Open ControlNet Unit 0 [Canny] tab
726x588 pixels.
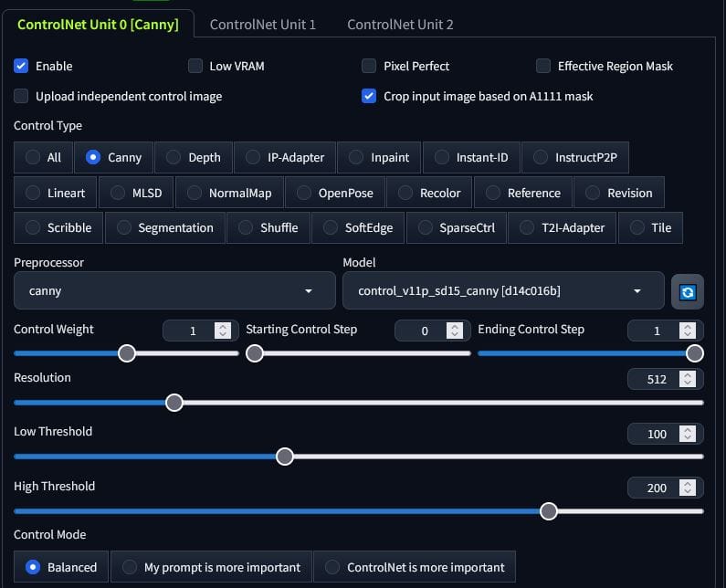click(98, 24)
